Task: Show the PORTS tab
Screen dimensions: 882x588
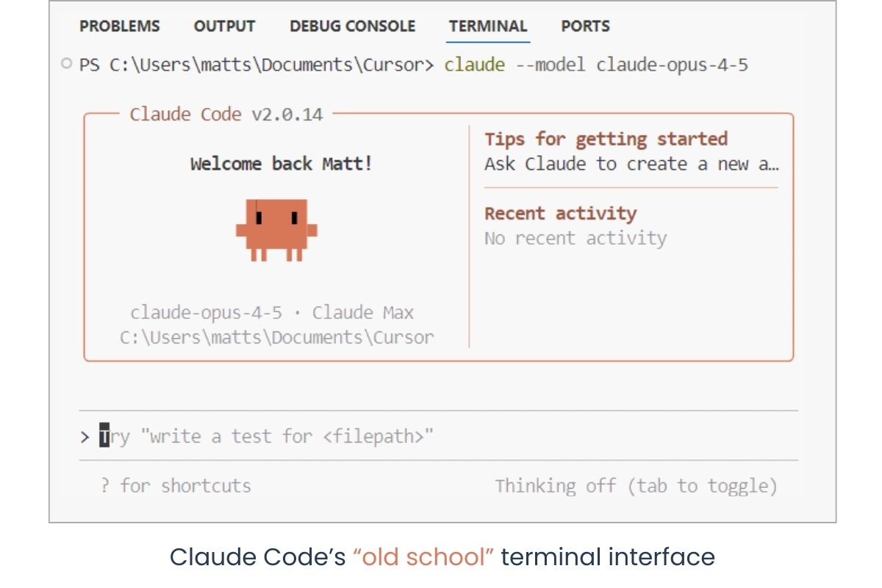Action: [586, 26]
